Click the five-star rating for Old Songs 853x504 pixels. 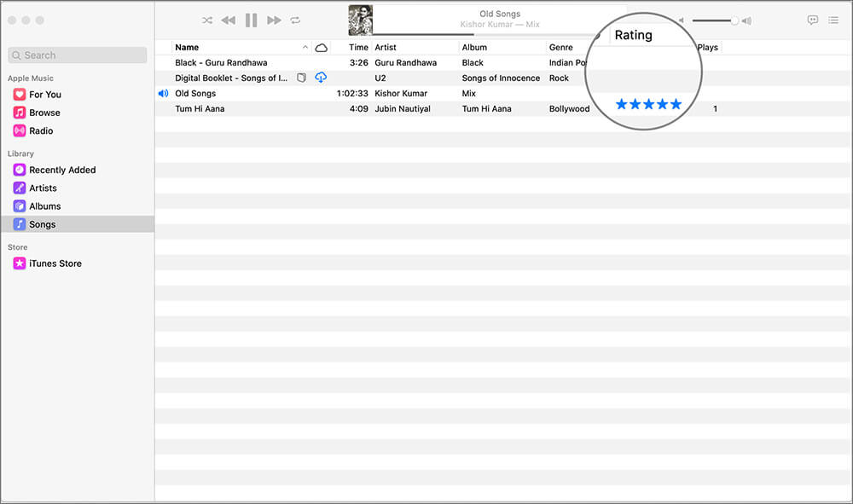pyautogui.click(x=648, y=104)
